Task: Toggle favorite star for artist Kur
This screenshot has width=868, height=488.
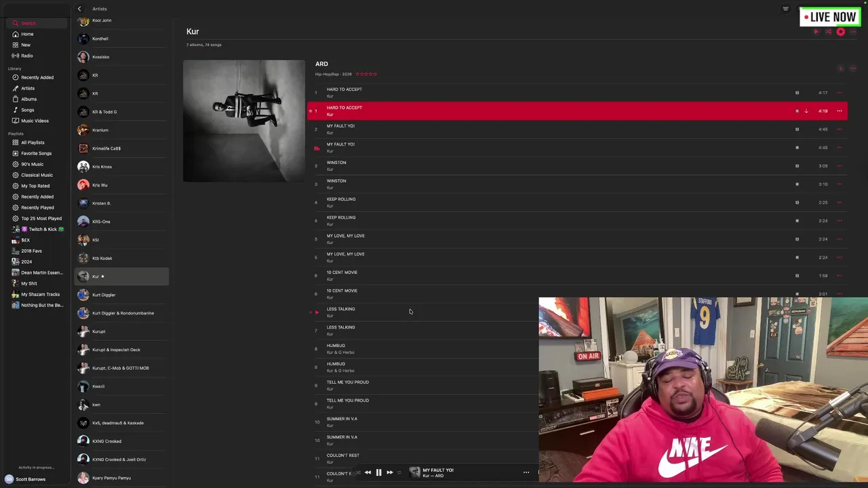Action: coord(841,32)
